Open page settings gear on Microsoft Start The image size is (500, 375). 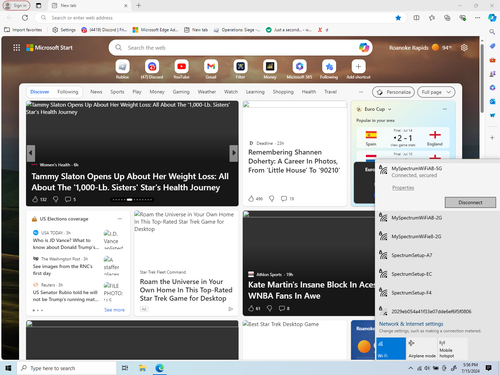point(464,48)
